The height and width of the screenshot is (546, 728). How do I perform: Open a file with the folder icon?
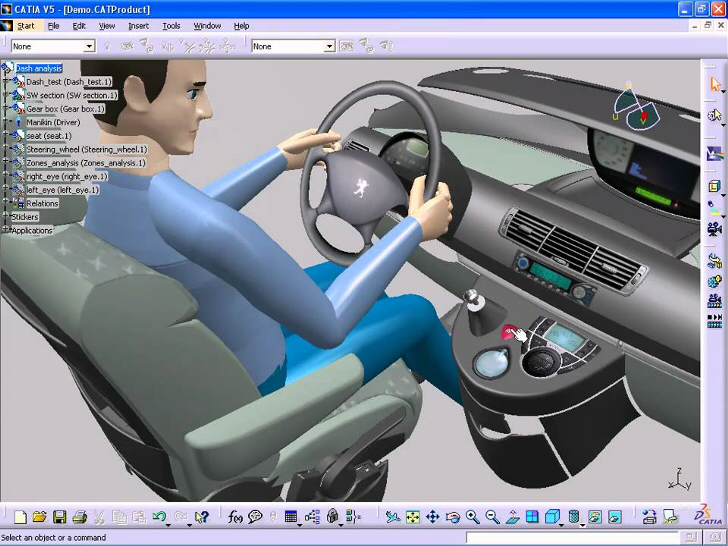pos(40,517)
